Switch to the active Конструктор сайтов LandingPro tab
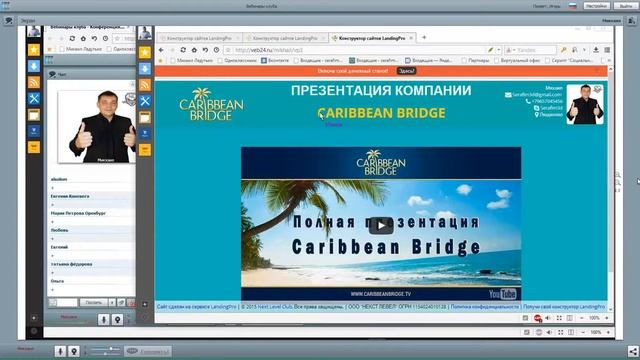 (373, 38)
